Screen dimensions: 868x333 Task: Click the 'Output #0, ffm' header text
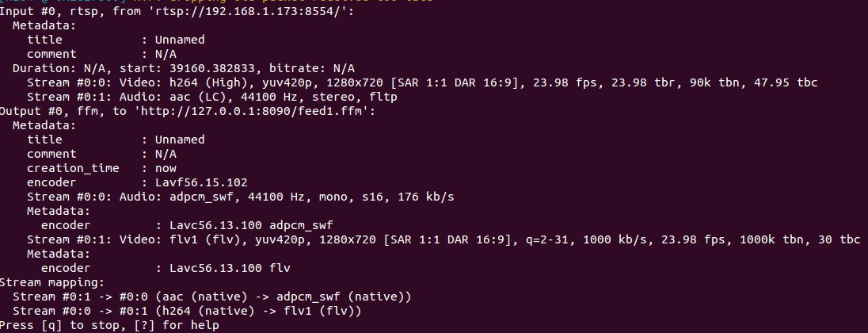tap(54, 111)
